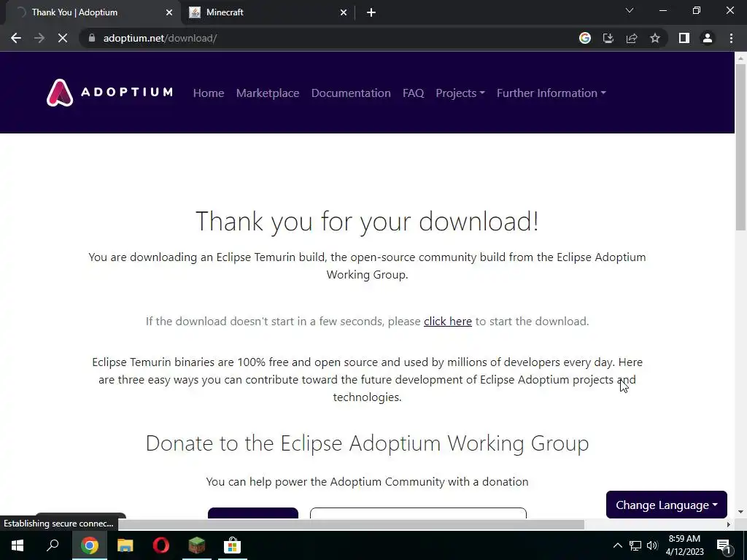Click the share page icon
Screen dimensions: 747x560
[632, 38]
